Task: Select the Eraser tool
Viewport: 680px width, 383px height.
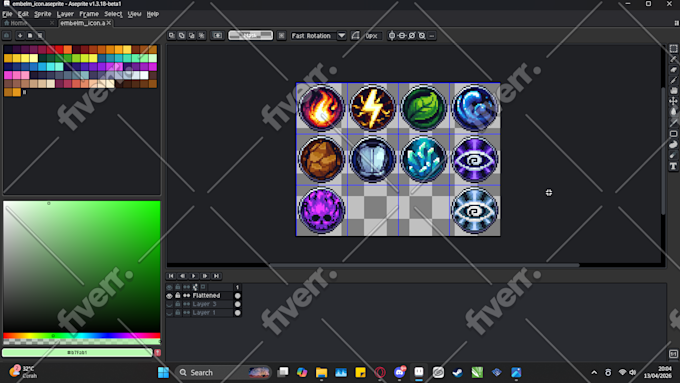Action: click(673, 69)
